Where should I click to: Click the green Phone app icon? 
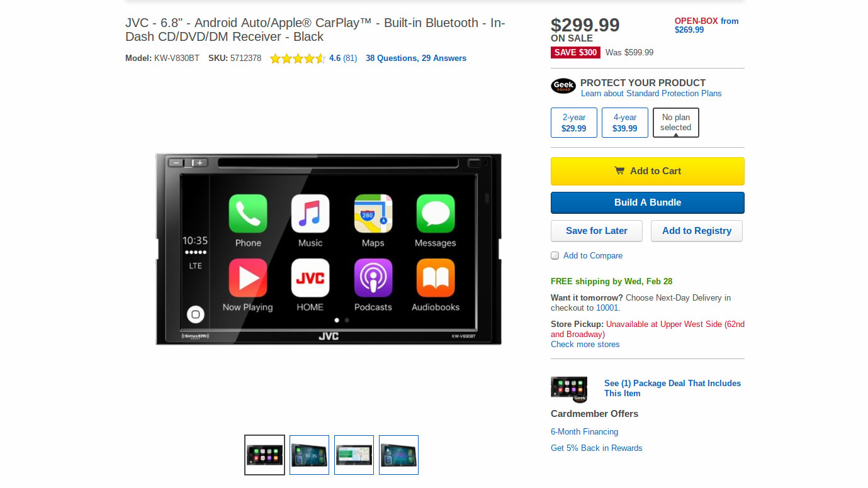click(248, 214)
